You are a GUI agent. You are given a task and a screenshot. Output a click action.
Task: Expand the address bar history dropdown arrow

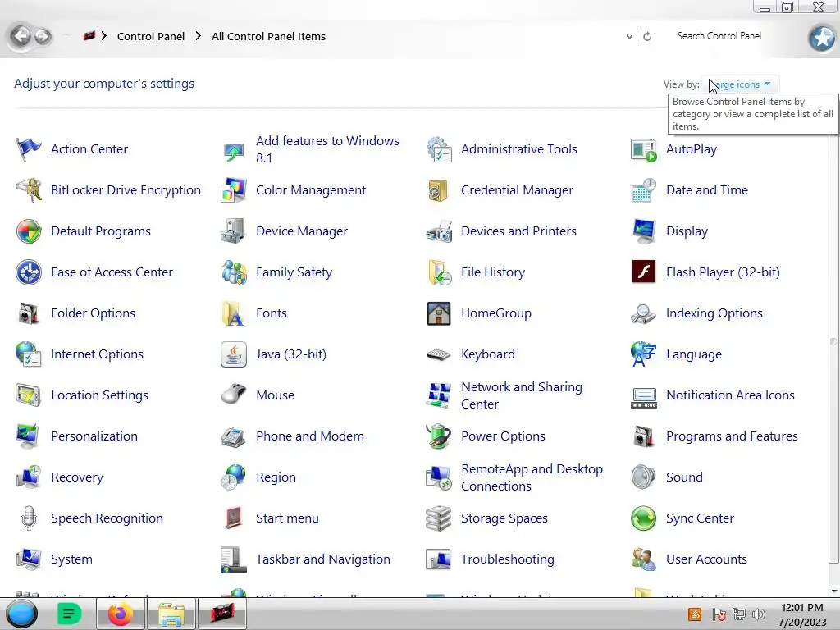[629, 36]
